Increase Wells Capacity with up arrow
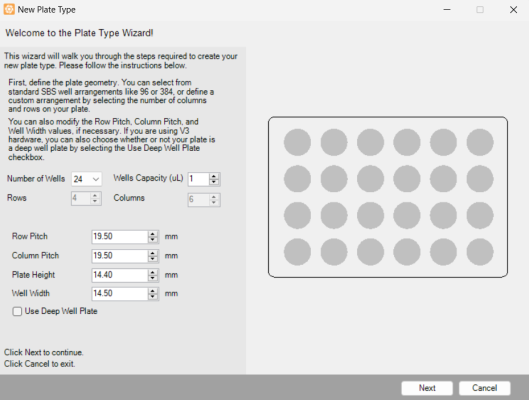This screenshot has height=400, width=529. 214,176
